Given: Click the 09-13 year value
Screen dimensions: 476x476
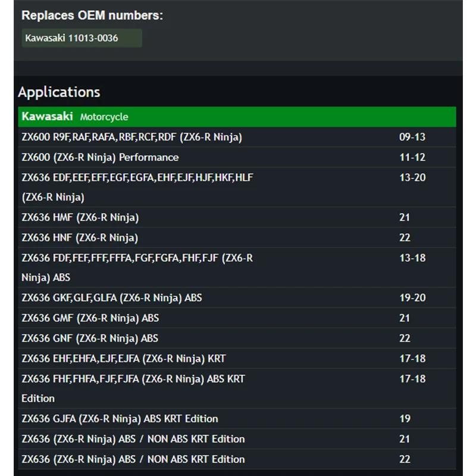Looking at the screenshot, I should pyautogui.click(x=412, y=137).
